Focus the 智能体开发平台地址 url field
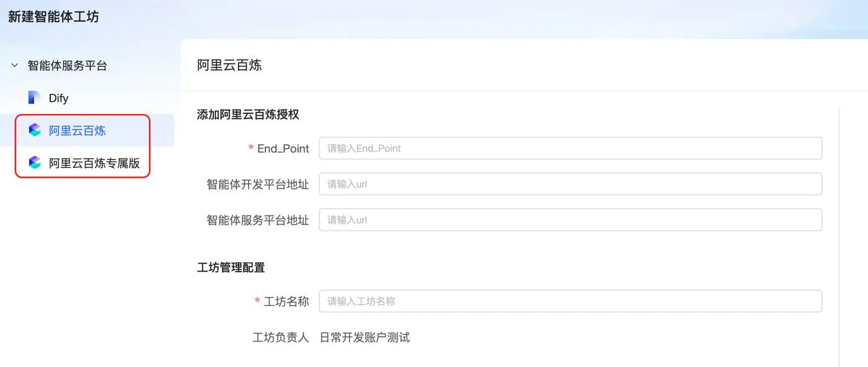The width and height of the screenshot is (868, 367). click(x=570, y=184)
